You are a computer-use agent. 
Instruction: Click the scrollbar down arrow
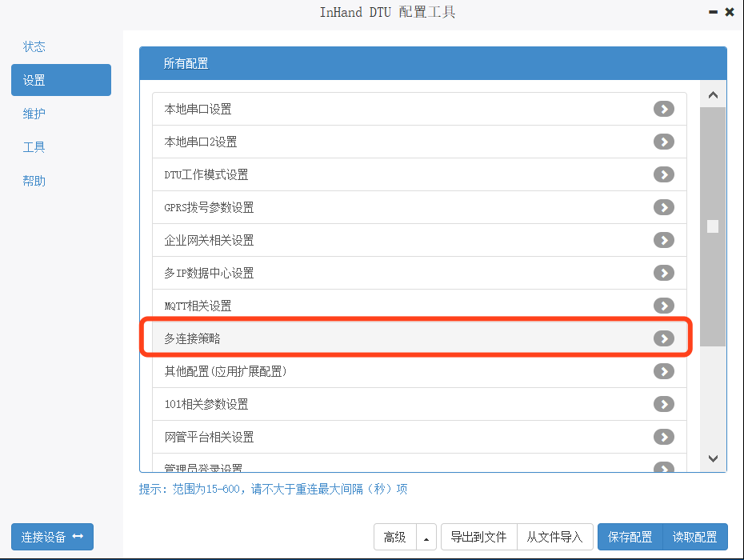[713, 458]
